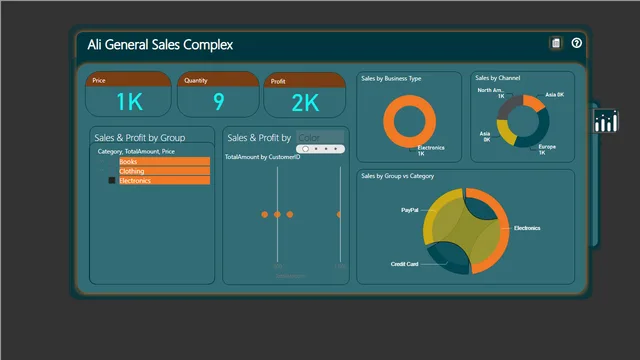Screen dimensions: 640x360
Task: Select the Electronics bar row
Action: [164, 180]
